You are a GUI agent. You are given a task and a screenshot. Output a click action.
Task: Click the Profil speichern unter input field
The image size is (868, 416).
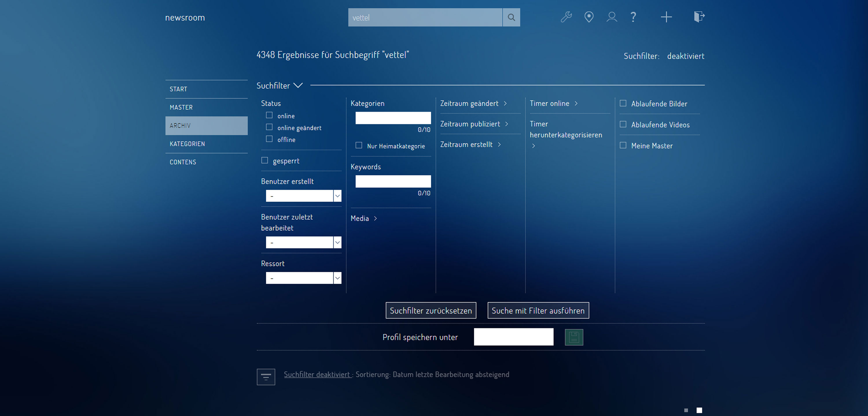tap(513, 337)
